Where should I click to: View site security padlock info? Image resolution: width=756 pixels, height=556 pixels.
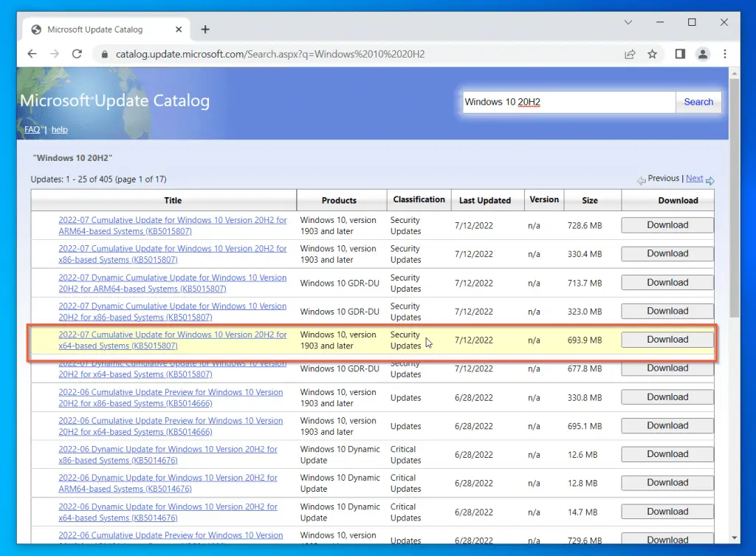pyautogui.click(x=105, y=55)
